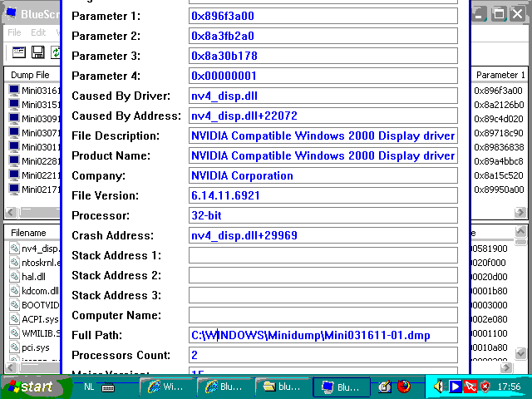Switch to the 'Wi...' Internet Explorer taskbar button
The image size is (532, 399).
167,387
